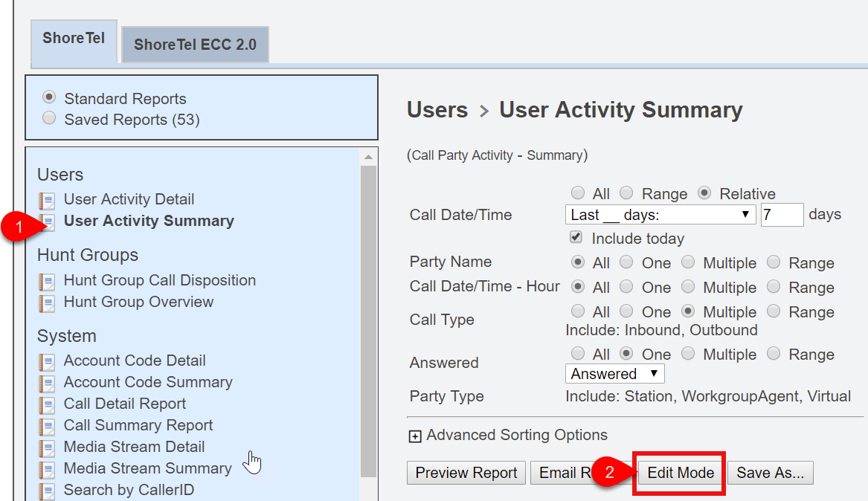The image size is (868, 501).
Task: Switch to the ShoreTel ECC 2.0 tab
Action: [x=195, y=45]
